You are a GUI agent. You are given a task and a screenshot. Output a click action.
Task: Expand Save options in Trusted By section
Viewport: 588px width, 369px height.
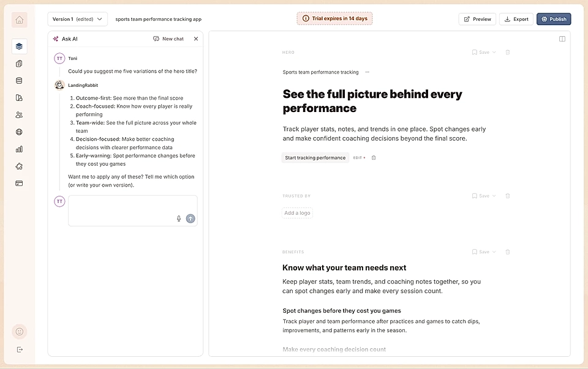pos(494,196)
